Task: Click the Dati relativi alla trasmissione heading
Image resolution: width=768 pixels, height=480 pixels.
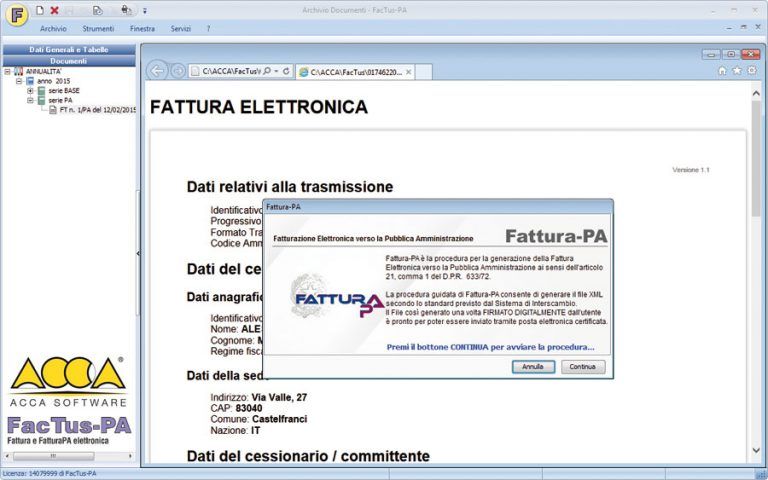Action: pos(290,187)
